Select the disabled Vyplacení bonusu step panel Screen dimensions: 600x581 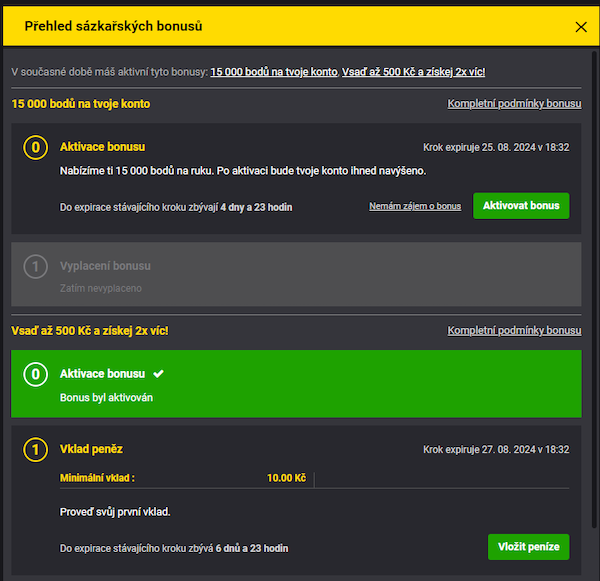tap(296, 274)
